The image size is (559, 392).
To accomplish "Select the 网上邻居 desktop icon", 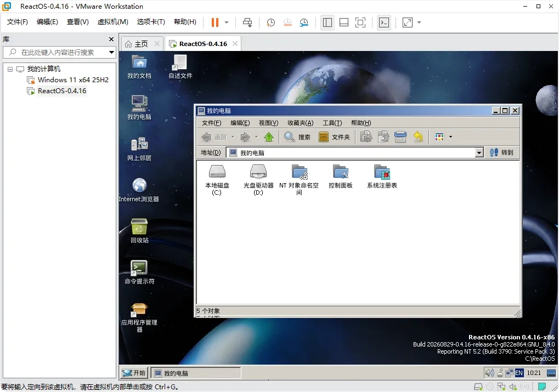I will click(139, 149).
